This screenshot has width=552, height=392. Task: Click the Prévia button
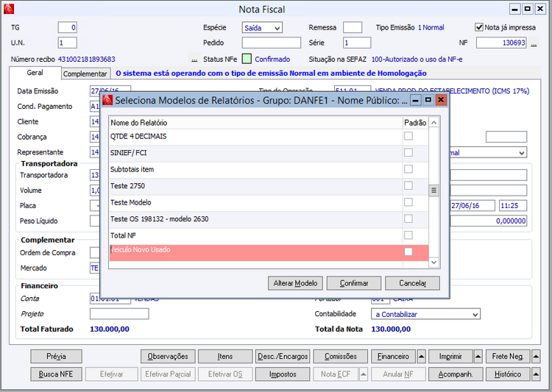57,357
